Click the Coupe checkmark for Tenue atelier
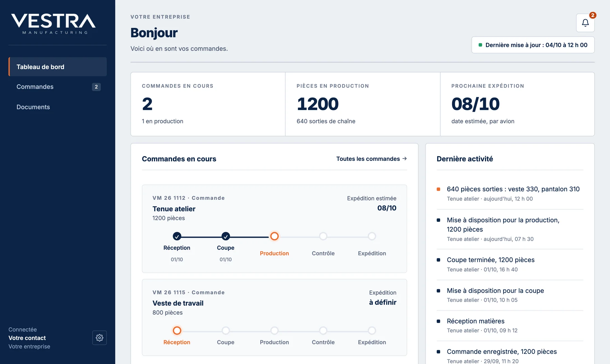 coord(226,236)
